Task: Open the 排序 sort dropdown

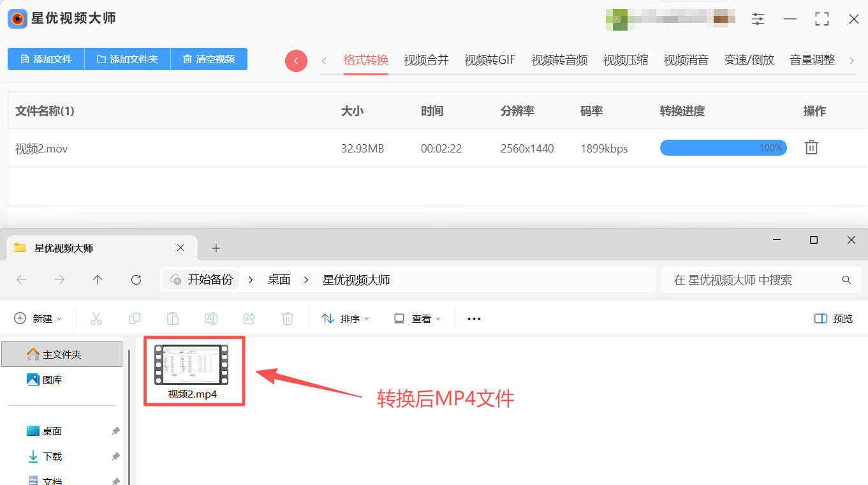Action: [x=346, y=318]
